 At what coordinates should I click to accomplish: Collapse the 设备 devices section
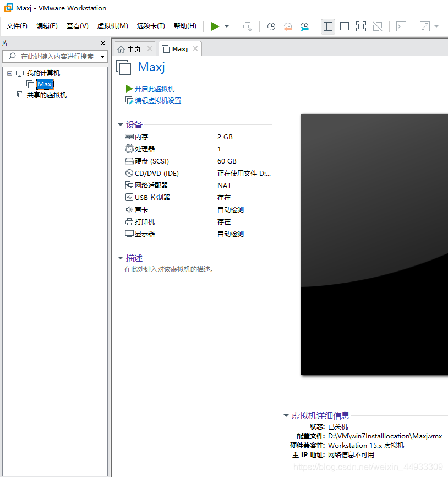tap(121, 124)
